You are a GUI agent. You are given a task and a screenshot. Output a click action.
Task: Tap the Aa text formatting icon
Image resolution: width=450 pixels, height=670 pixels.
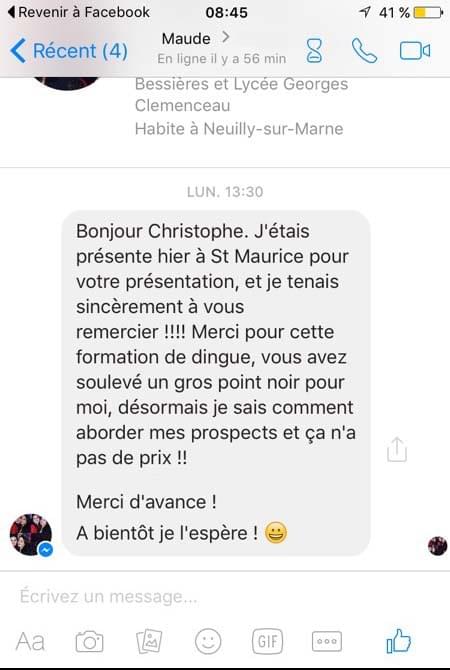pos(30,641)
